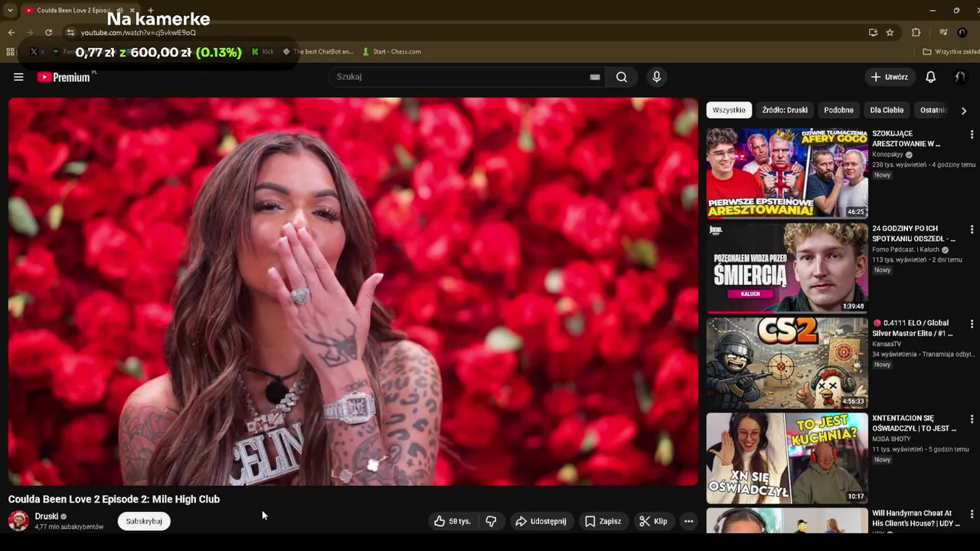Open options menu for XNTENTACION video
Image resolution: width=980 pixels, height=551 pixels.
(972, 419)
